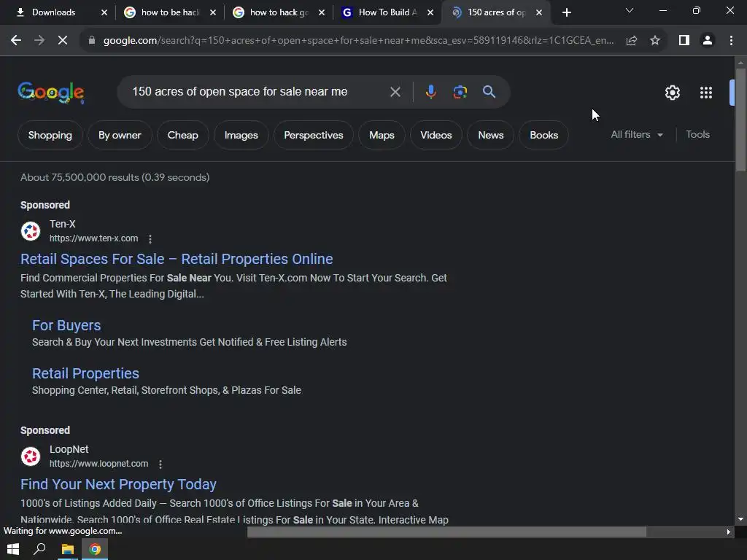
Task: Go to the Google home logo
Action: [x=51, y=93]
